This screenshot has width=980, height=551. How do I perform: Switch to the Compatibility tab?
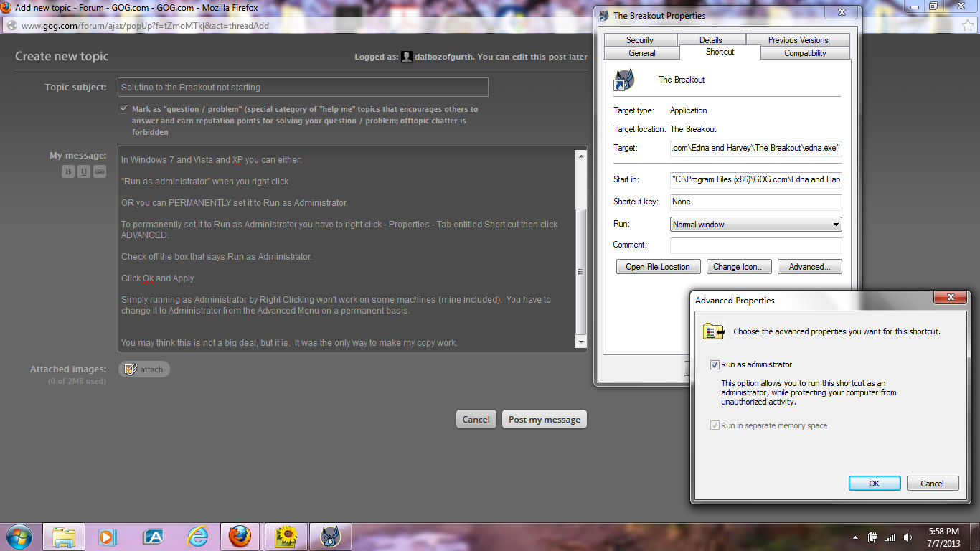805,53
